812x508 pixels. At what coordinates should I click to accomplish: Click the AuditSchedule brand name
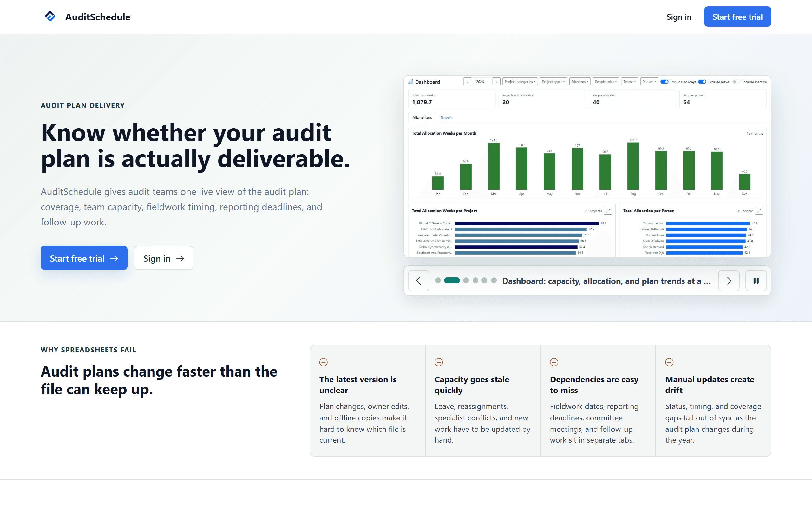click(x=98, y=17)
